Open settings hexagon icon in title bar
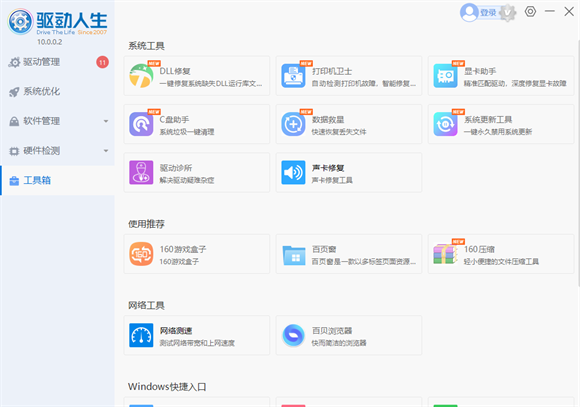580x407 pixels. [x=530, y=11]
